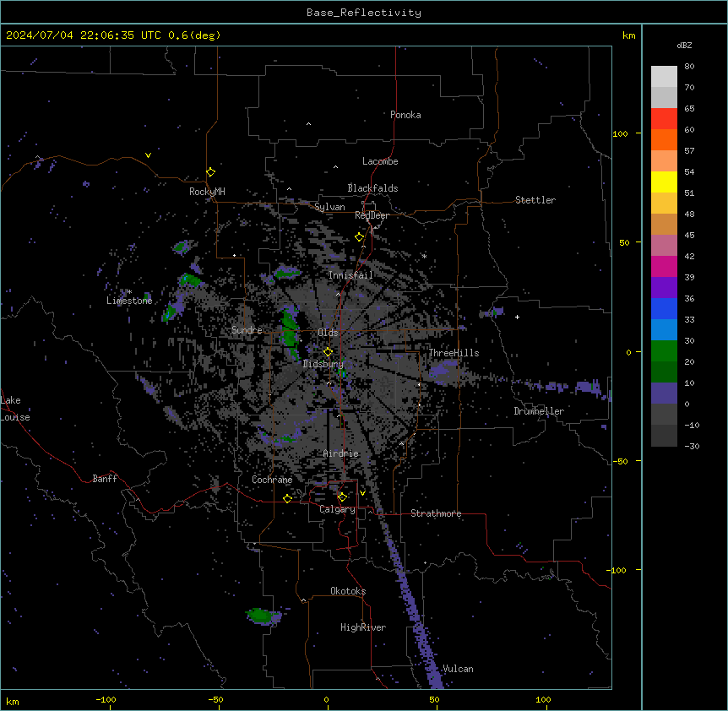Screen dimensions: 728x711
Task: Click the km unit label at bottom left
Action: click(x=13, y=702)
